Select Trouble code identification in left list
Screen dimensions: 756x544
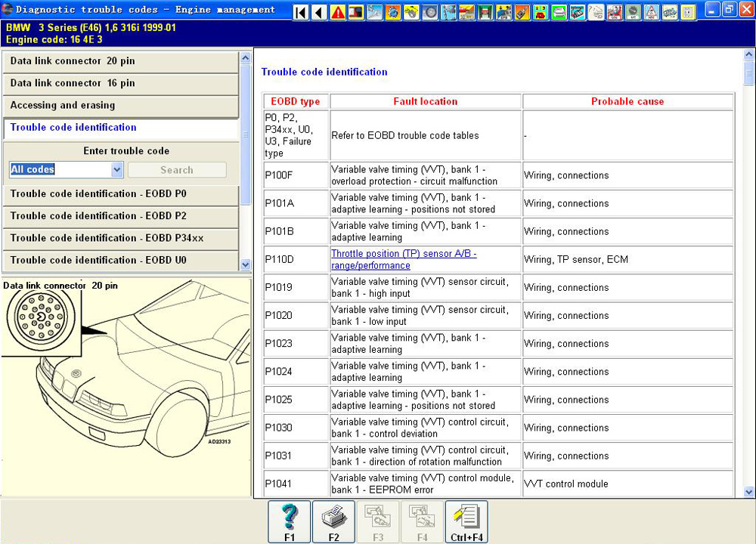[x=120, y=128]
